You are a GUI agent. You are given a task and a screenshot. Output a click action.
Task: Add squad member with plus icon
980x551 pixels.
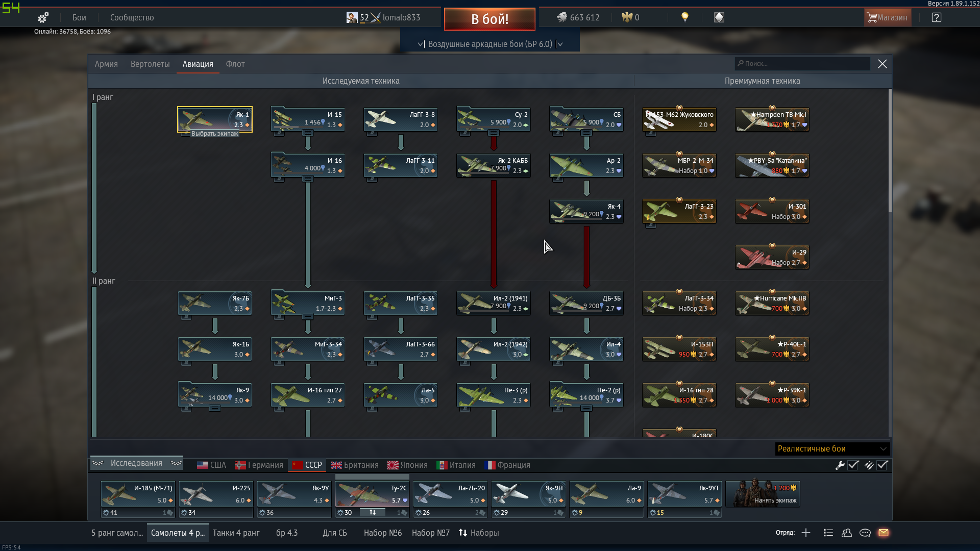tap(806, 533)
